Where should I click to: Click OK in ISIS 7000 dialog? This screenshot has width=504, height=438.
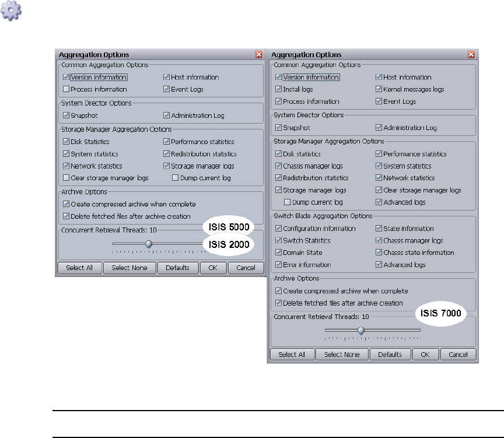(x=426, y=355)
